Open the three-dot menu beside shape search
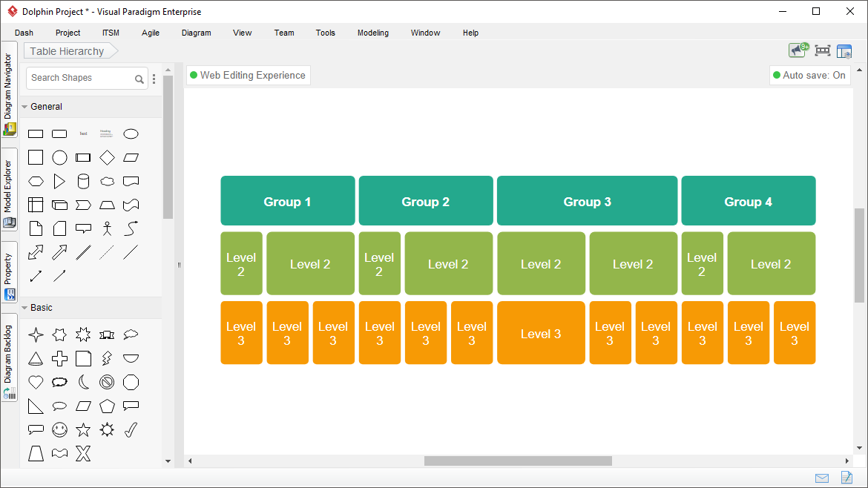The image size is (868, 488). (x=154, y=78)
